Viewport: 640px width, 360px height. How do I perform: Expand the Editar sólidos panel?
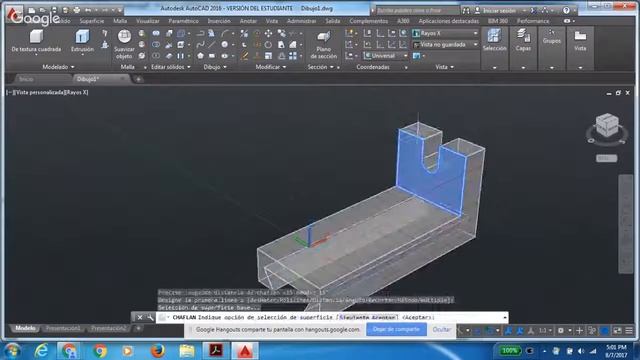pyautogui.click(x=171, y=67)
